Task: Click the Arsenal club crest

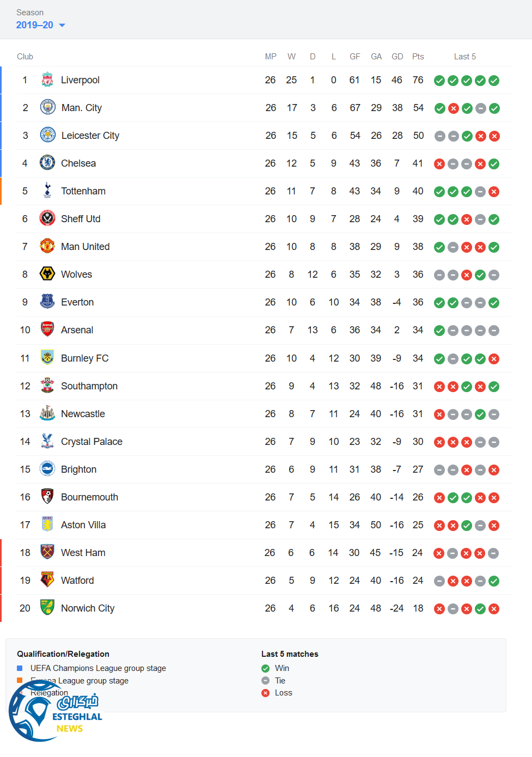Action: coord(47,329)
